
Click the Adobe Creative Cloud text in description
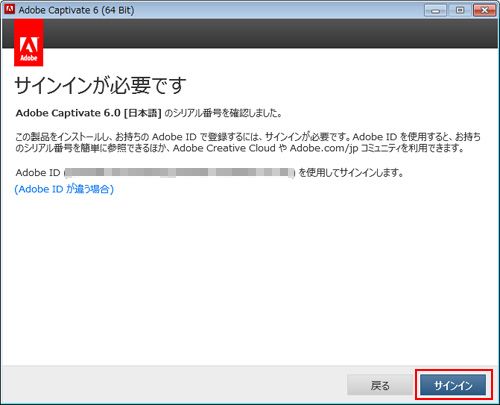[x=224, y=148]
